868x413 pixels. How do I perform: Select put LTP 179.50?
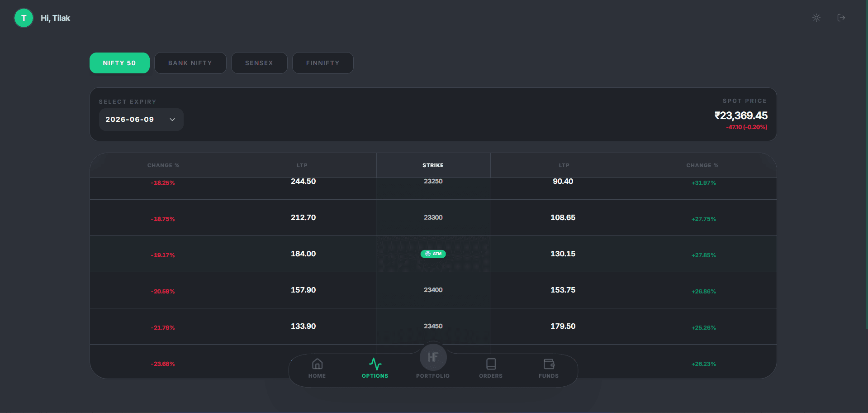click(563, 326)
